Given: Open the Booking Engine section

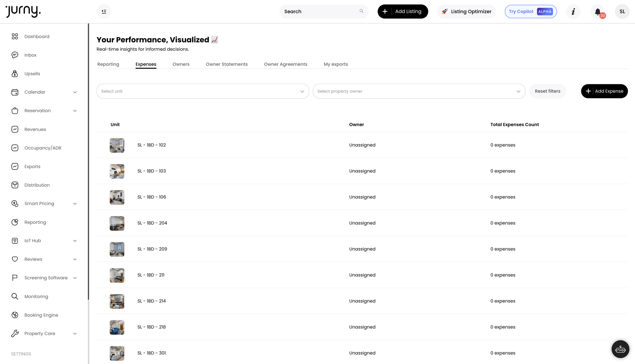Looking at the screenshot, I should [x=41, y=315].
